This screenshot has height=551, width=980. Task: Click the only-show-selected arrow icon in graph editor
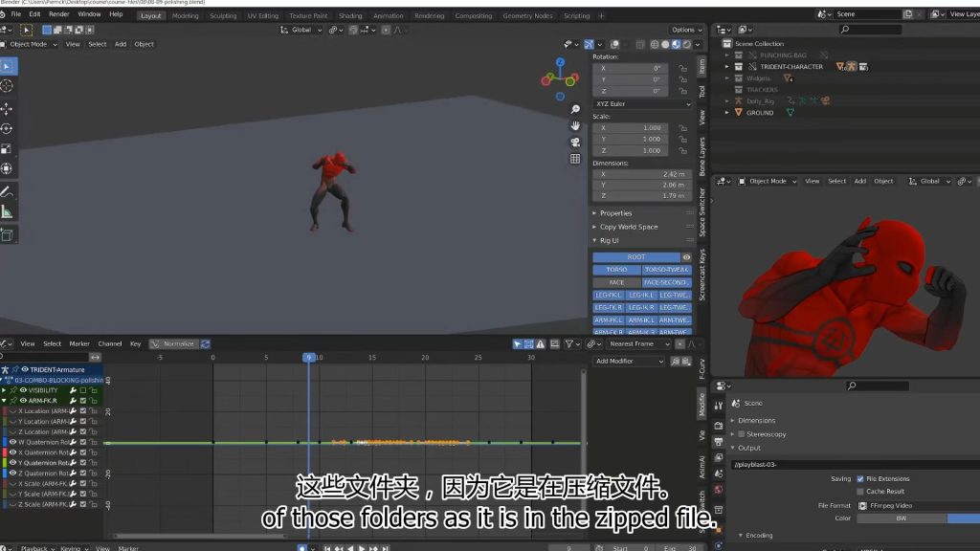pyautogui.click(x=517, y=343)
